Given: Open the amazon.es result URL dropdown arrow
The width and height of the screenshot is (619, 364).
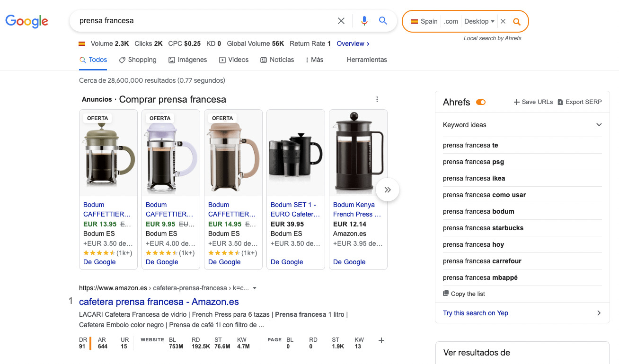Looking at the screenshot, I should (x=255, y=288).
